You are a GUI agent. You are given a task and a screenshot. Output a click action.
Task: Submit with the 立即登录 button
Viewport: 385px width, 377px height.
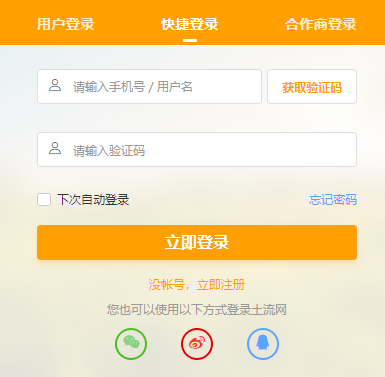tap(197, 242)
